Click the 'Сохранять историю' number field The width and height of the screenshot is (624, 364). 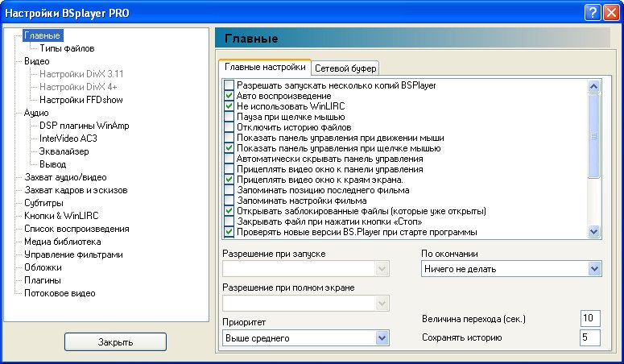click(x=590, y=337)
